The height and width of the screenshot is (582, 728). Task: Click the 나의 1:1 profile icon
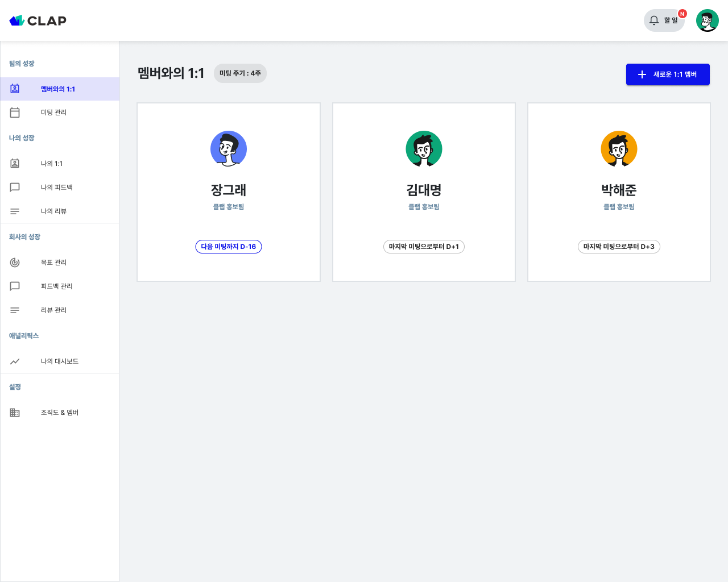coord(15,163)
